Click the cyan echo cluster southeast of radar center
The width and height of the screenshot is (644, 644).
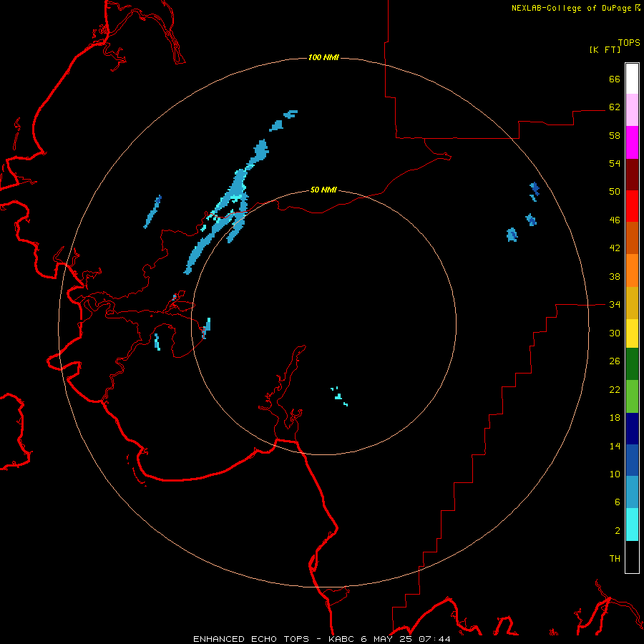click(x=339, y=396)
